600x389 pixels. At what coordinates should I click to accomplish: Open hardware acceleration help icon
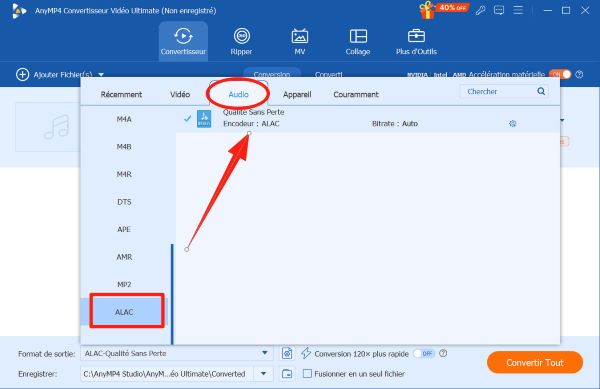pos(579,74)
